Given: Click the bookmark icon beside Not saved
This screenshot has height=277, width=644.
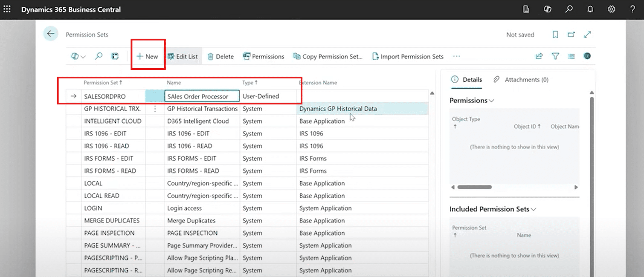Looking at the screenshot, I should coord(555,35).
